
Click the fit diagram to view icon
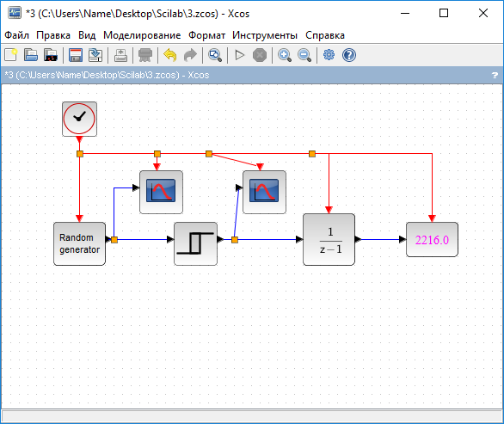(x=215, y=55)
